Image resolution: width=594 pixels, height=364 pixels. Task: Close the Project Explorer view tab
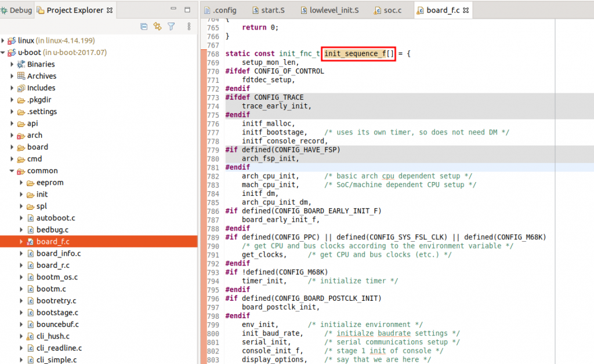pos(110,10)
